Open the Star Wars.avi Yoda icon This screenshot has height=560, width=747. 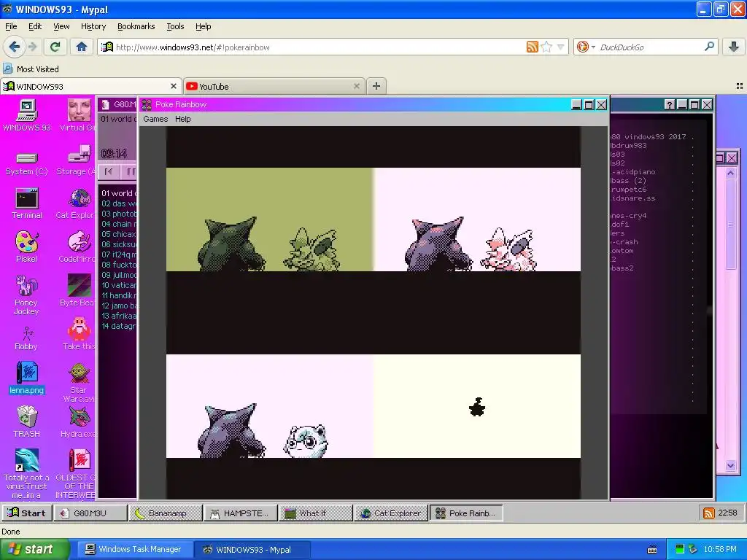click(79, 382)
